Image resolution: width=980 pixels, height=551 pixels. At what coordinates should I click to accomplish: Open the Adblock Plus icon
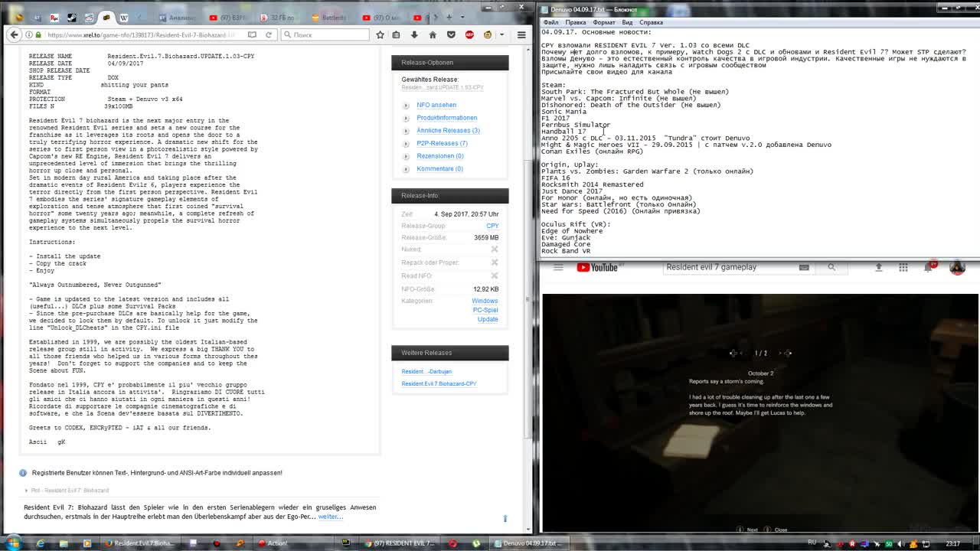click(469, 34)
